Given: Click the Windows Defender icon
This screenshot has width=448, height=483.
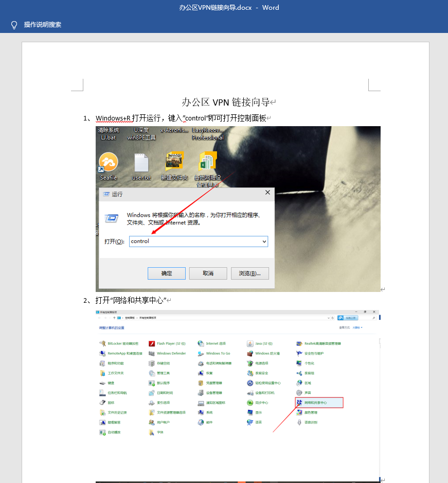Looking at the screenshot, I should pyautogui.click(x=152, y=353).
